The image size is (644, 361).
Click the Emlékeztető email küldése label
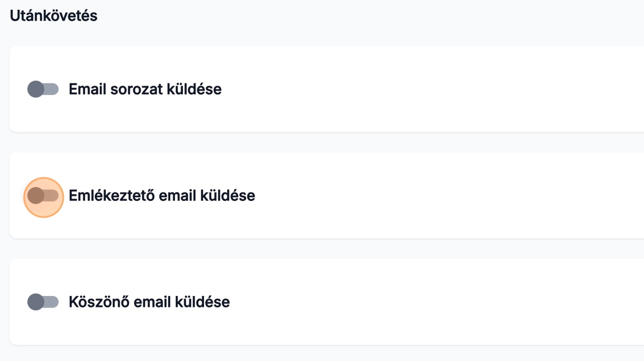pyautogui.click(x=162, y=196)
